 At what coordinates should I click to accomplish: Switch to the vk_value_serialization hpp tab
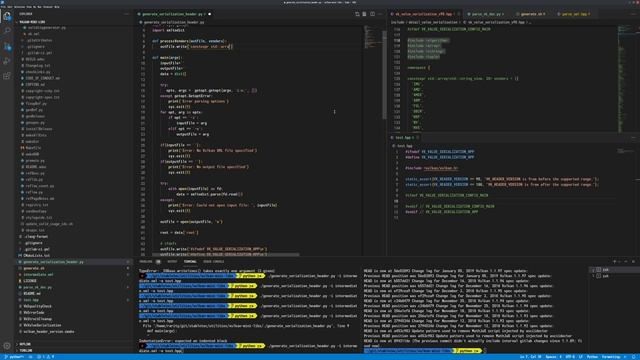(x=424, y=14)
